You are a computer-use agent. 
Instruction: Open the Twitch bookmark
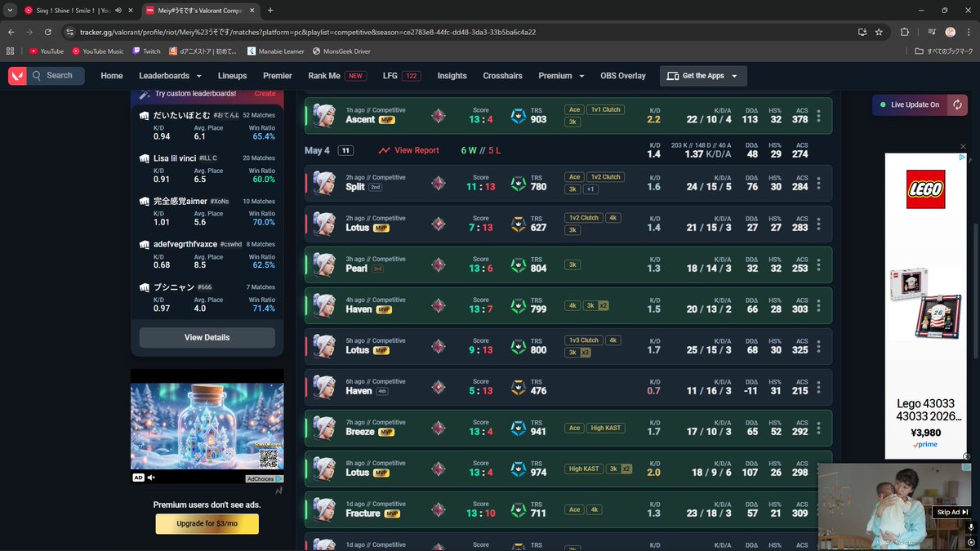tap(146, 51)
